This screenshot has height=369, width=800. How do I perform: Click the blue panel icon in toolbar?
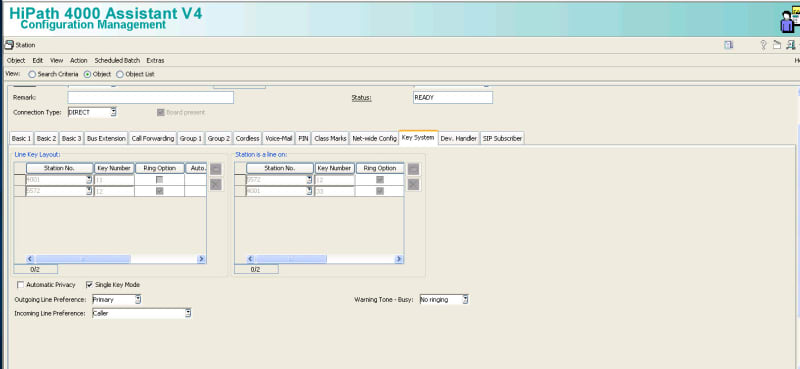tap(729, 45)
